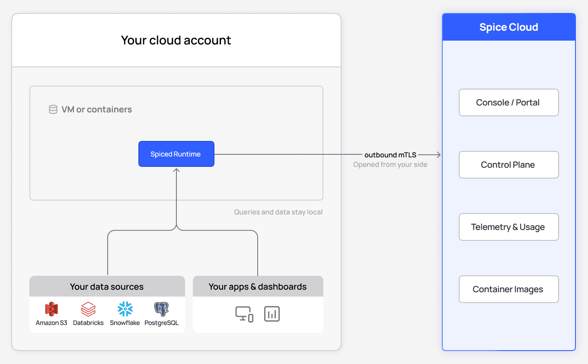The width and height of the screenshot is (588, 364).
Task: Open the Console / Portal box
Action: point(509,102)
